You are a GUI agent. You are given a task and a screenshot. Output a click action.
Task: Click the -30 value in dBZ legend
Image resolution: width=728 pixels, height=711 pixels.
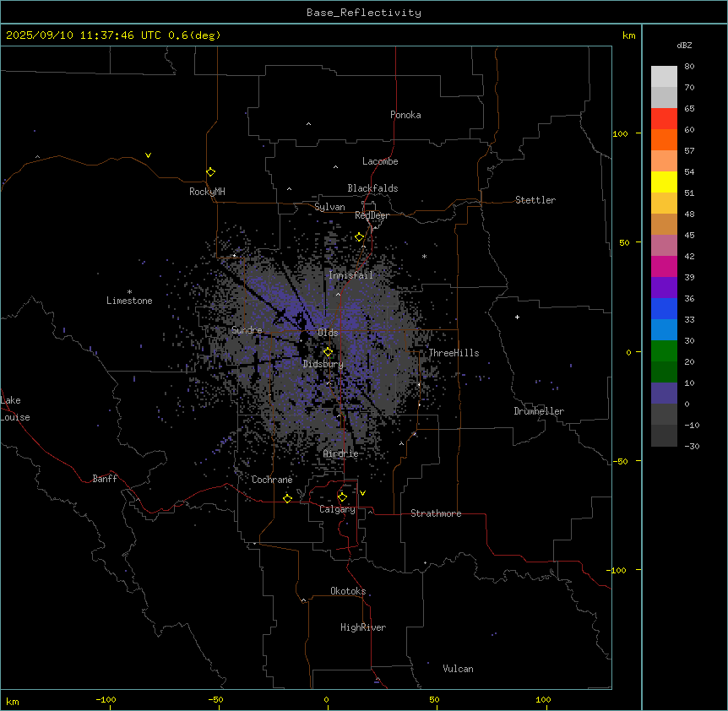coord(692,446)
